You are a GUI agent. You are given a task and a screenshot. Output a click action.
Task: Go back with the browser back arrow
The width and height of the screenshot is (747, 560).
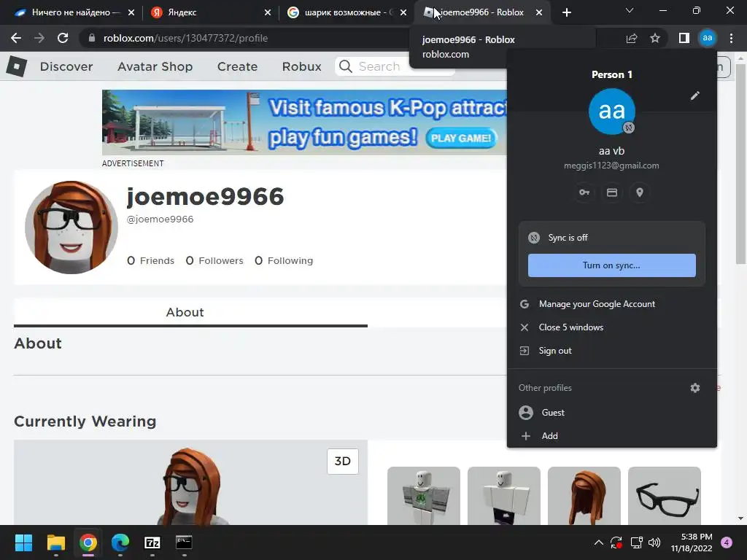coord(16,38)
